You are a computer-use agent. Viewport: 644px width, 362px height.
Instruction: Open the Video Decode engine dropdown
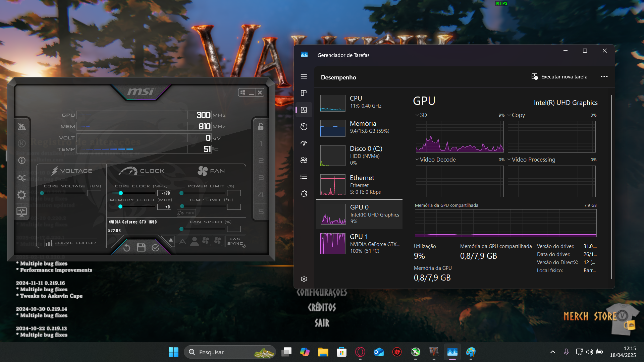[436, 160]
